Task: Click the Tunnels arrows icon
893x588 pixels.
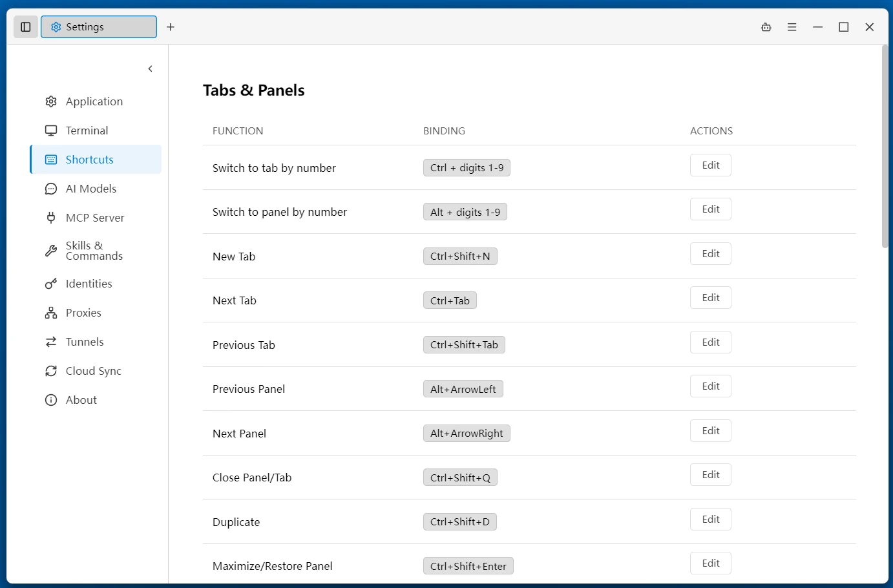Action: tap(51, 342)
